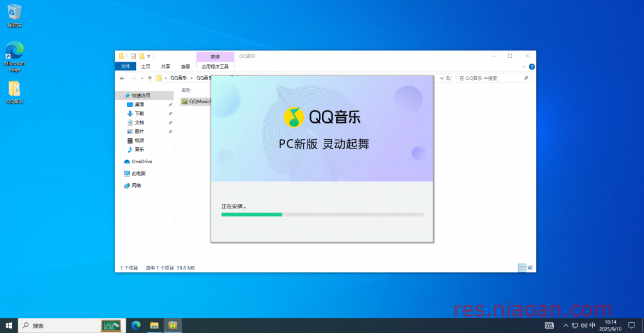Click QQ音乐 breadcrumb in the address bar

click(x=179, y=78)
